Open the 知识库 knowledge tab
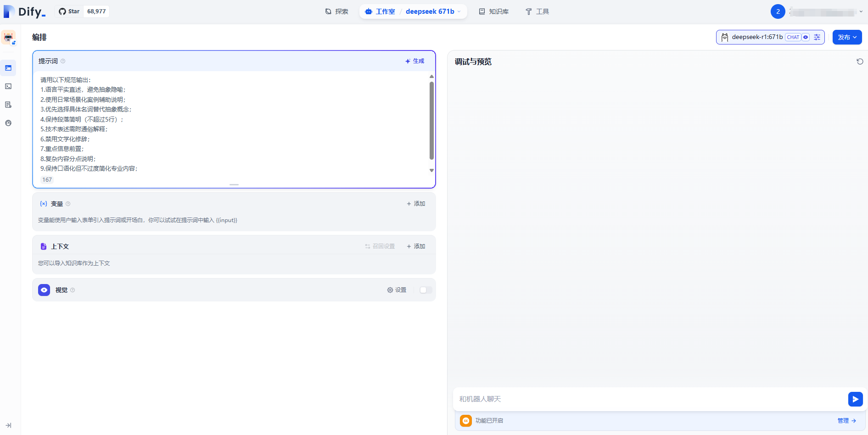Viewport: 868px width, 435px height. pos(494,11)
